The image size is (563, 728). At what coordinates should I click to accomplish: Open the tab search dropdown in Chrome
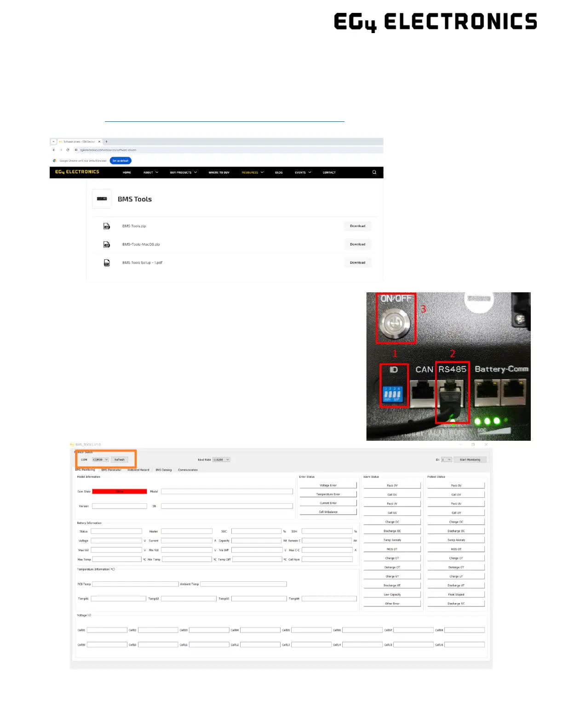[53, 142]
